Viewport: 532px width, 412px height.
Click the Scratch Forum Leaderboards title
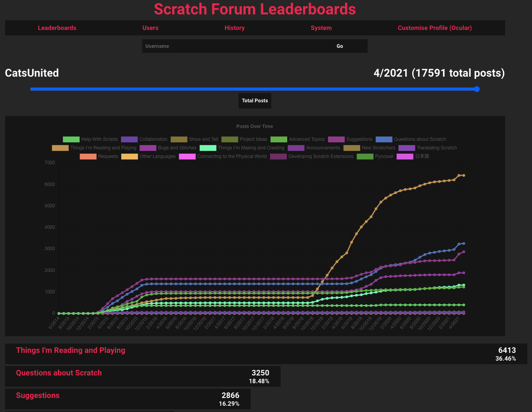click(255, 9)
